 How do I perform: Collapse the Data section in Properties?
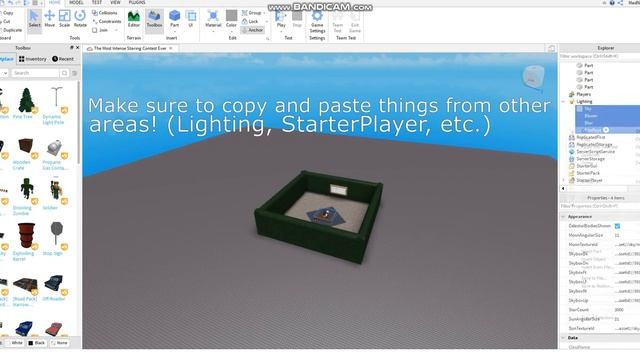[x=564, y=338]
